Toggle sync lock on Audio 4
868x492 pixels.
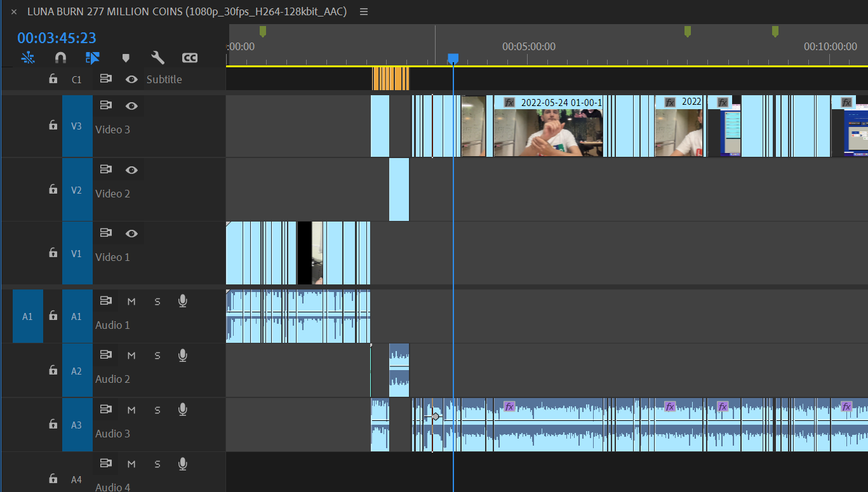tap(106, 464)
